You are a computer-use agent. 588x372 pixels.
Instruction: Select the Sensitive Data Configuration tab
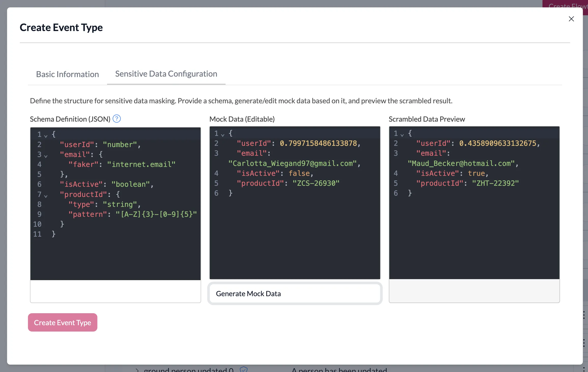tap(166, 74)
